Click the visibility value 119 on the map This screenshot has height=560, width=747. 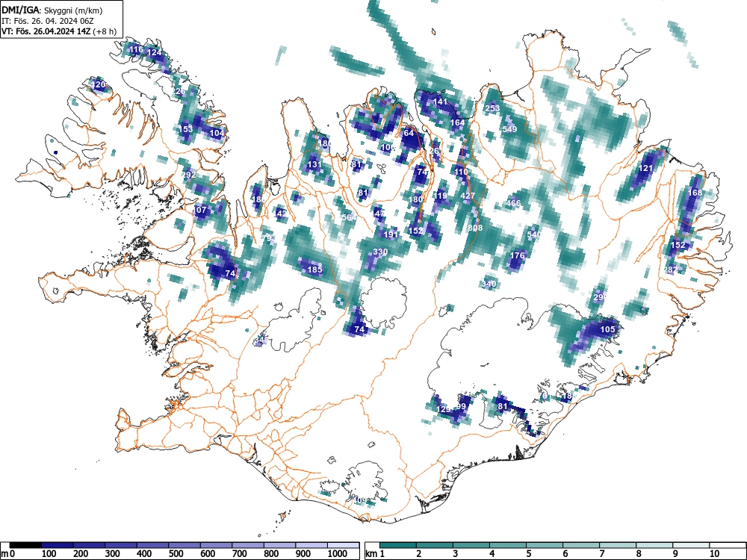coord(440,196)
